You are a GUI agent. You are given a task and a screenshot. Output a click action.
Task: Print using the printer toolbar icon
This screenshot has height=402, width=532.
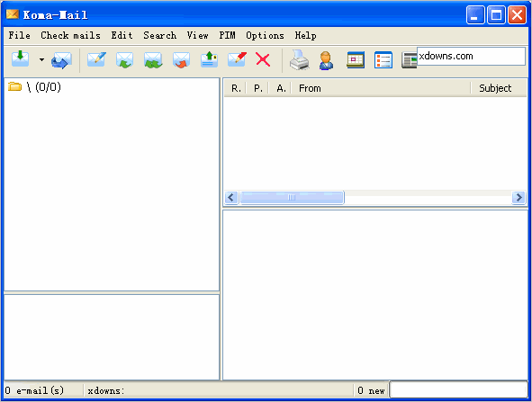[299, 59]
